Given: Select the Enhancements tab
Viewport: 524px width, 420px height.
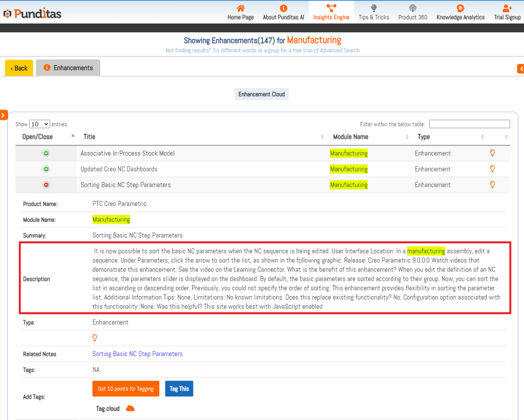Looking at the screenshot, I should pos(68,68).
